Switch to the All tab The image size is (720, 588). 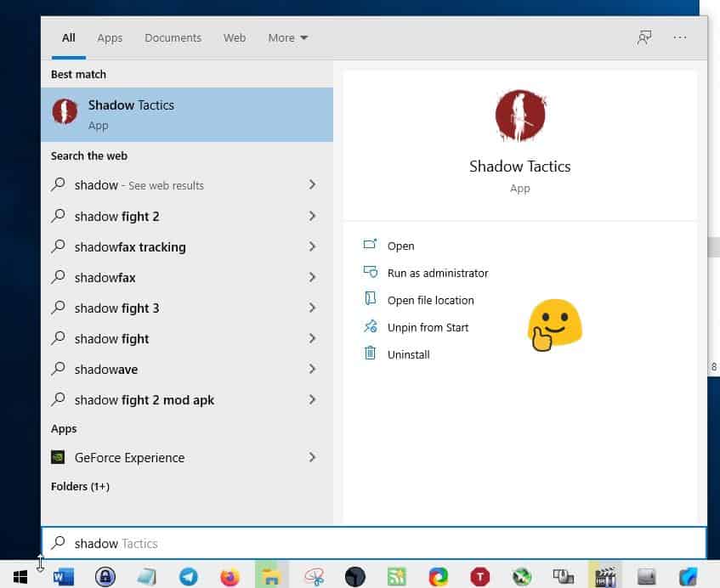point(68,37)
